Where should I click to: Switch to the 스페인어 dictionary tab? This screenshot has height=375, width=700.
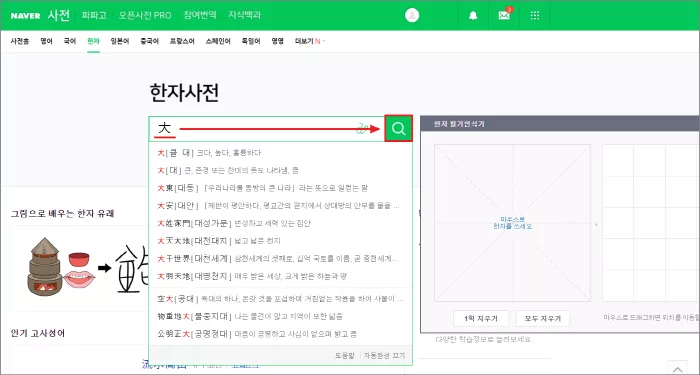(218, 42)
